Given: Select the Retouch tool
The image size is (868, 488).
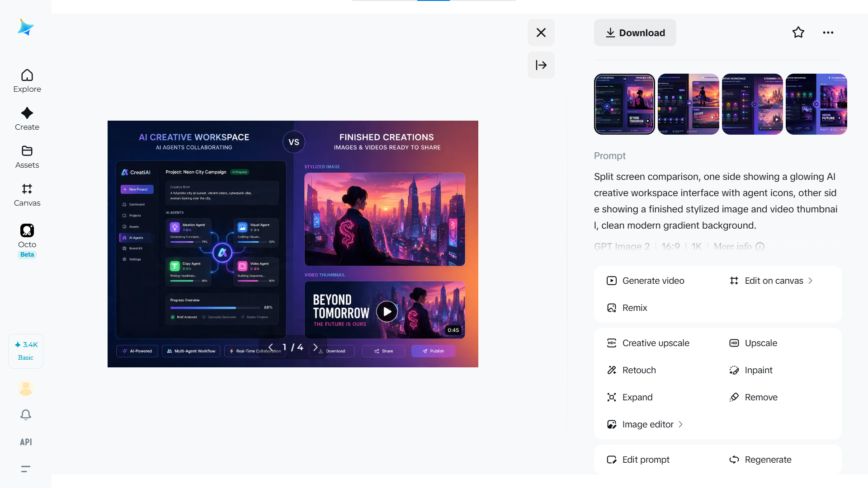Looking at the screenshot, I should tap(631, 370).
